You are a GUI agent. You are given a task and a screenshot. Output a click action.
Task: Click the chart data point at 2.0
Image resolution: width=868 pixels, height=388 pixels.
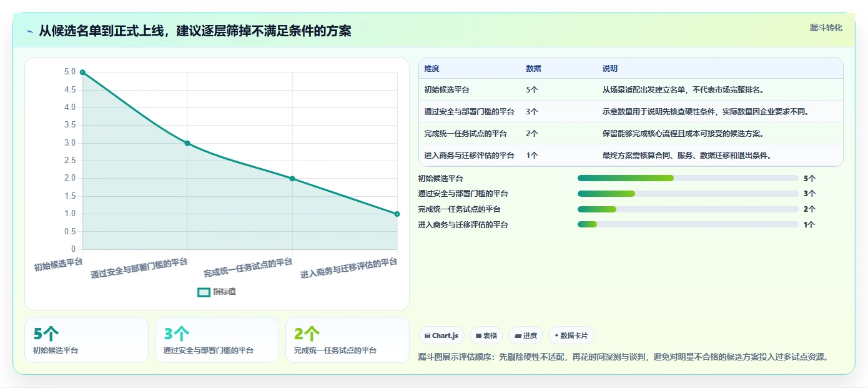(292, 179)
